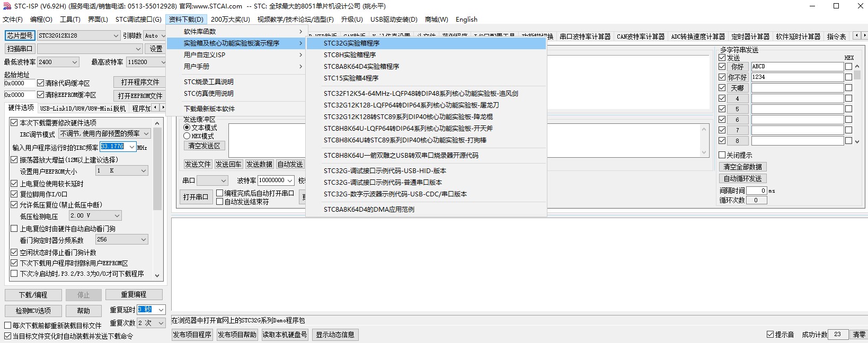Toggle 本次下载需要修改硬件选项 checkbox
868x343 pixels.
point(14,122)
